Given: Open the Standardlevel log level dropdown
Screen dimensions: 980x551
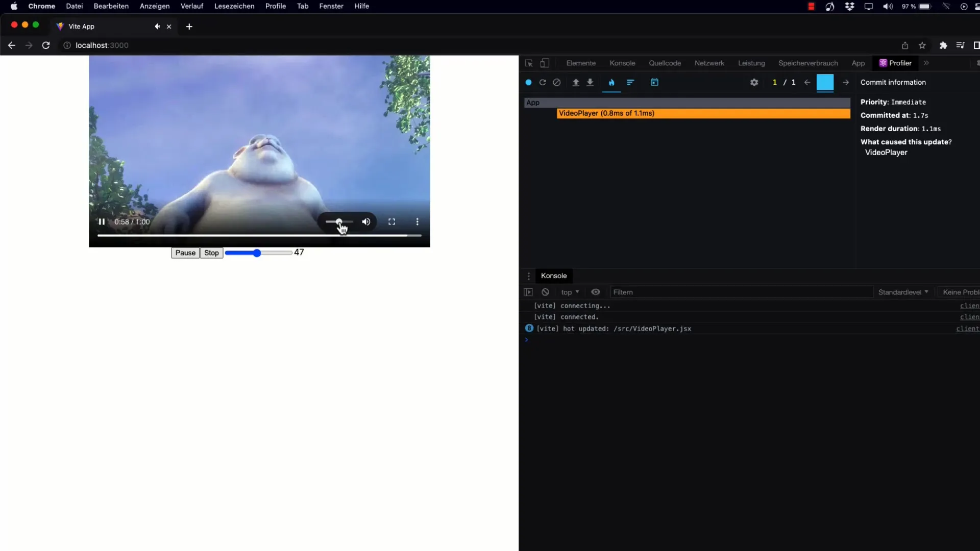Looking at the screenshot, I should point(903,292).
